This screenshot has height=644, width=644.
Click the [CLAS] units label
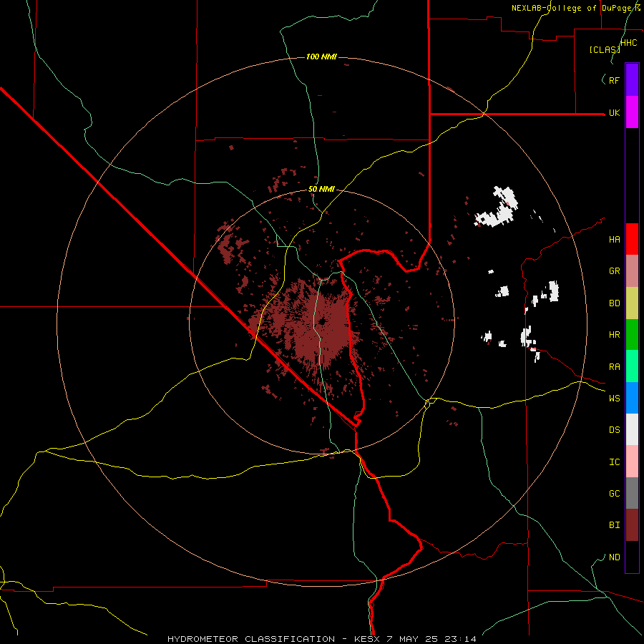605,49
